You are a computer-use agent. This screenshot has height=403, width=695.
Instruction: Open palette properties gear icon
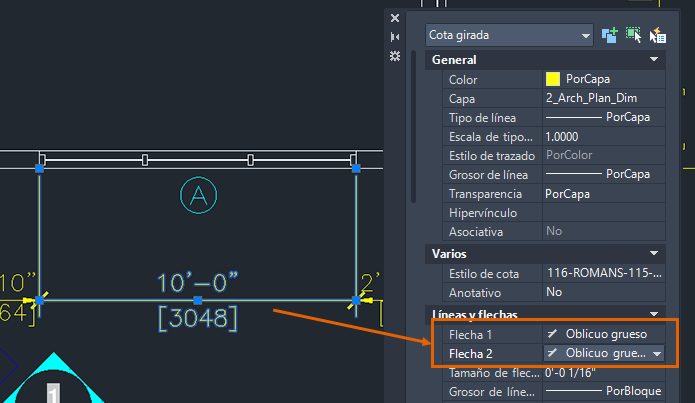pos(394,56)
